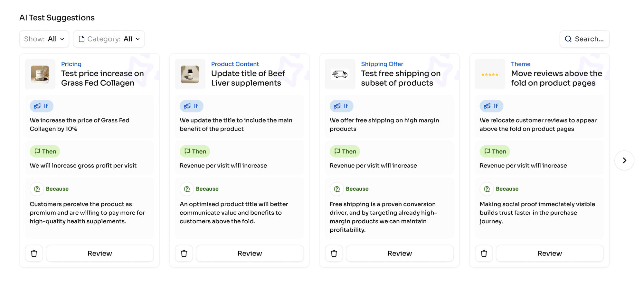Screen dimensions: 644x289
Task: Open the Grass Fed Collagen product thumbnail
Action: coord(40,74)
